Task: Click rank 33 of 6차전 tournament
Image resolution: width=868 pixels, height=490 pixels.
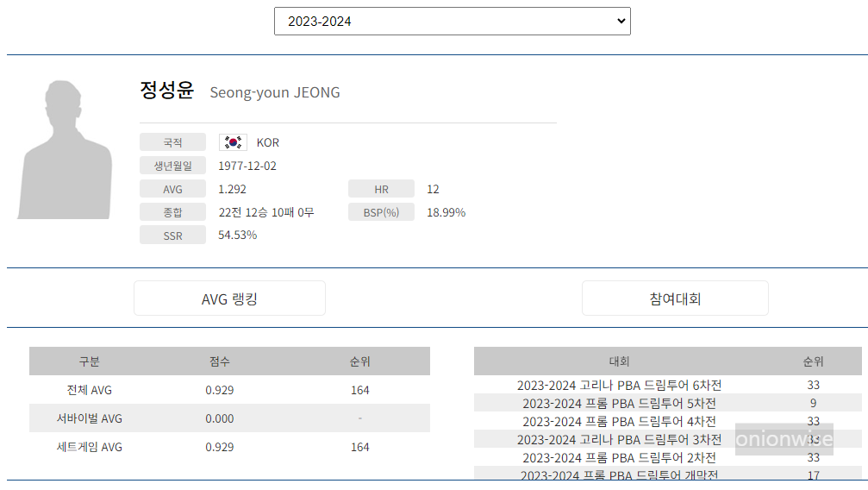Action: coord(813,385)
